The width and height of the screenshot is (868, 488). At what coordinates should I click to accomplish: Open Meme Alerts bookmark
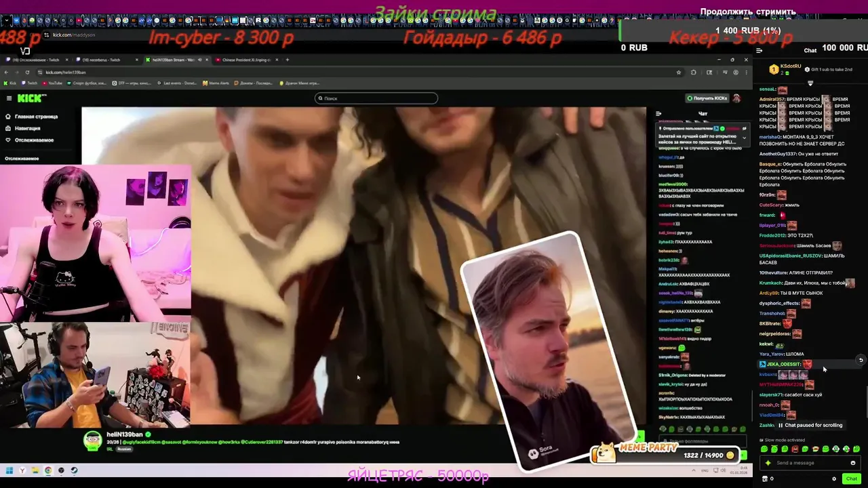[217, 83]
